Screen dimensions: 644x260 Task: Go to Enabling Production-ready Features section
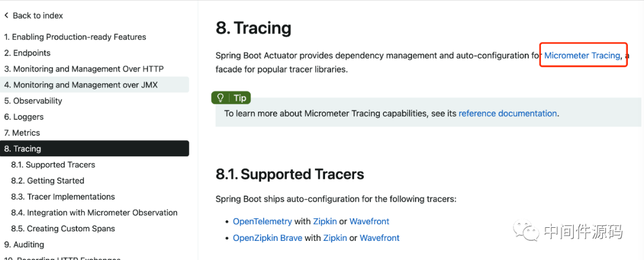[x=75, y=37]
